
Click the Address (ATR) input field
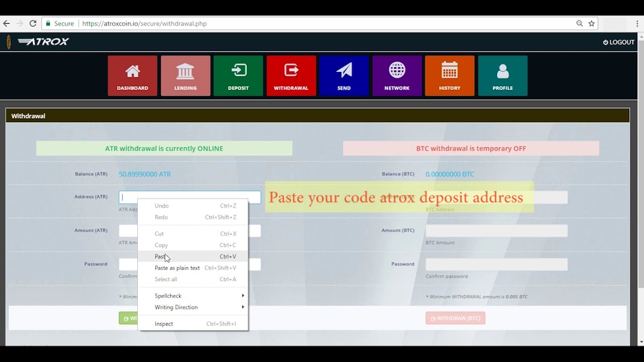tap(190, 197)
